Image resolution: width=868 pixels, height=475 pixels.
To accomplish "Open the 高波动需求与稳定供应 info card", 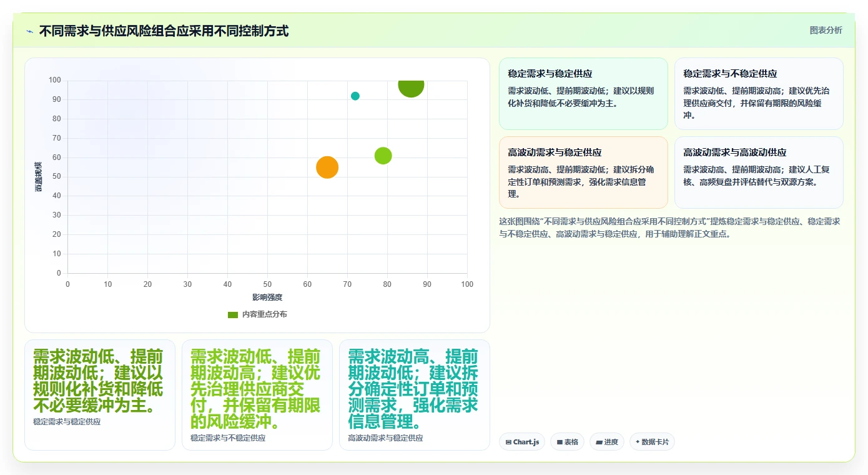I will (x=583, y=172).
